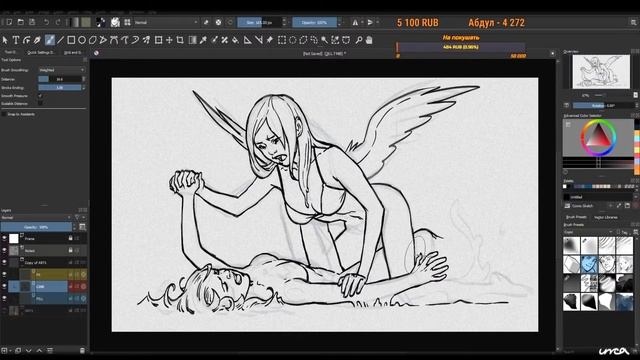Switch to the Vector Libraries tab

(x=606, y=217)
